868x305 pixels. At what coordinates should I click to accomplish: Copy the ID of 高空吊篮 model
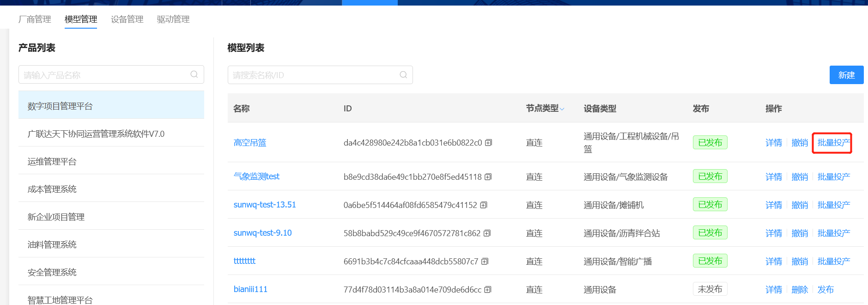pyautogui.click(x=488, y=143)
